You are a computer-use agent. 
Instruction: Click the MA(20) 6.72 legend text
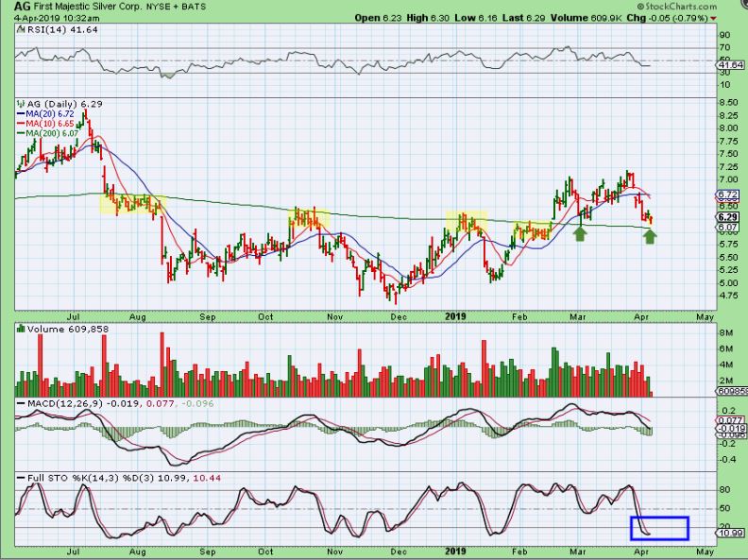click(50, 114)
